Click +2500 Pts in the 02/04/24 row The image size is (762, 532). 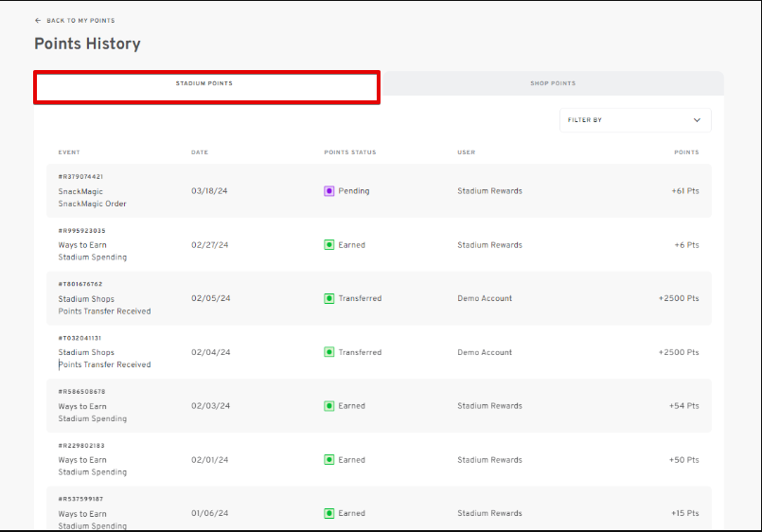tap(679, 352)
